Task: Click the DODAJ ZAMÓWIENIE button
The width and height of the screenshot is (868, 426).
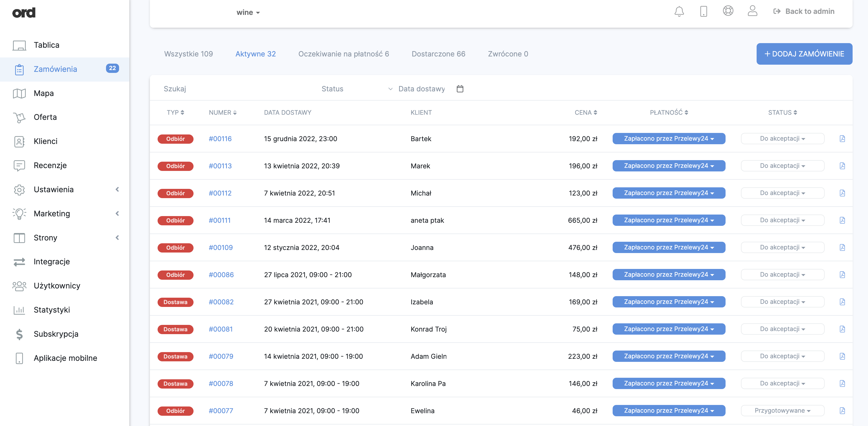Action: [x=804, y=54]
